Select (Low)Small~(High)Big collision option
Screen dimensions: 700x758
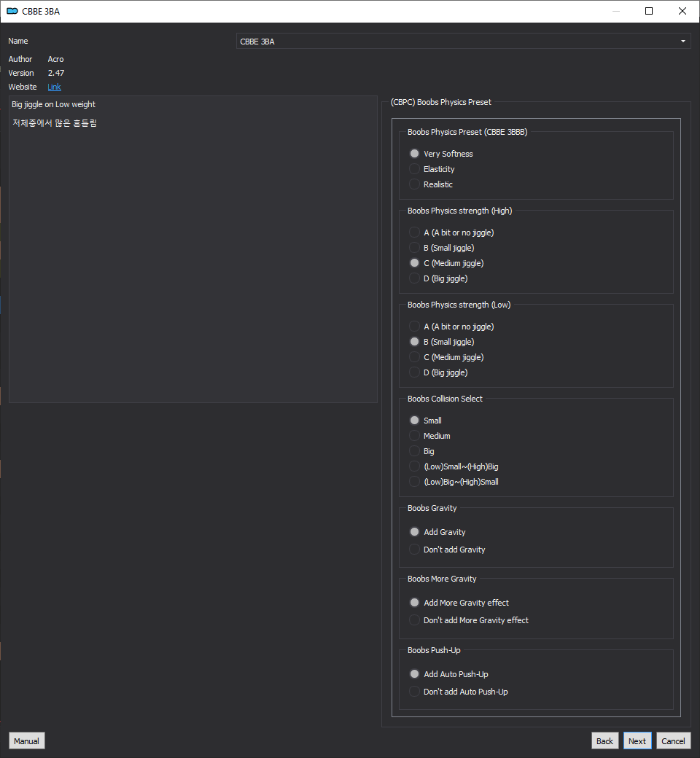click(454, 466)
